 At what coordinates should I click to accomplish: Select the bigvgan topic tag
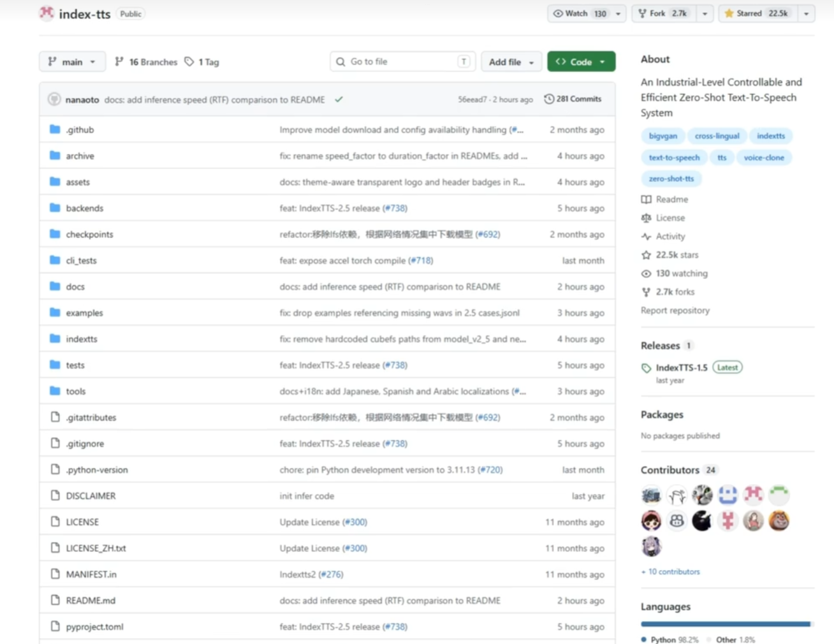(663, 136)
